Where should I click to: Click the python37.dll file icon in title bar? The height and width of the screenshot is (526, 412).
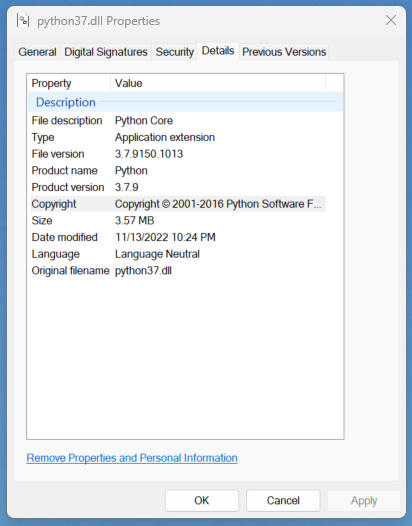(23, 20)
